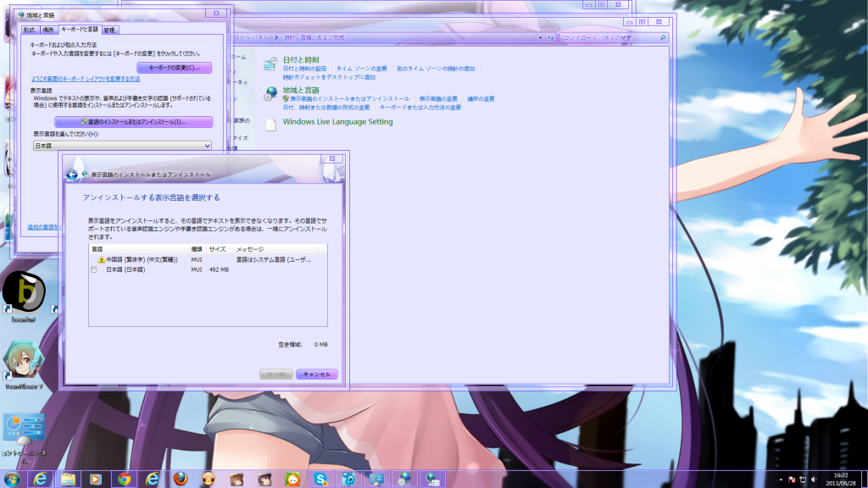Viewport: 868px width, 488px height.
Task: Expand the Control Panel address bar dropdown arrow
Action: pyautogui.click(x=540, y=37)
